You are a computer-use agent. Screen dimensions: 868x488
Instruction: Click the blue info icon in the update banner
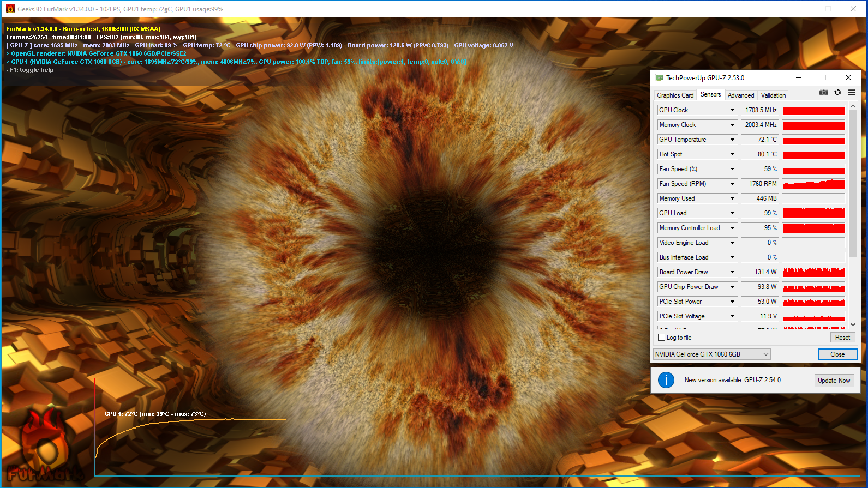tap(666, 380)
